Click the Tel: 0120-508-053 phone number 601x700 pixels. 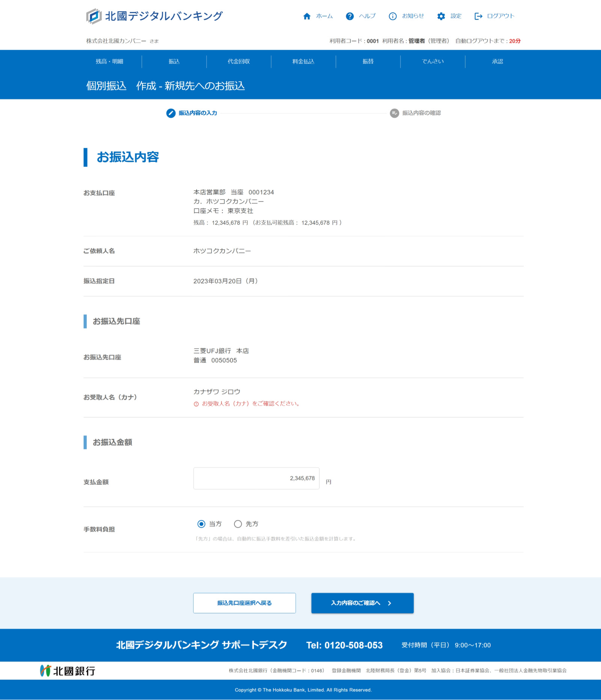(x=344, y=646)
